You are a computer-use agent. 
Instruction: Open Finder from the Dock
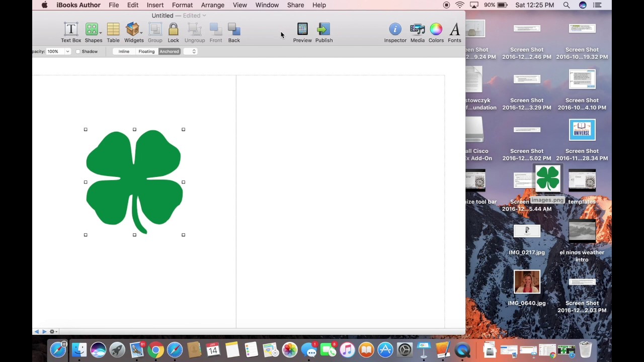point(79,350)
